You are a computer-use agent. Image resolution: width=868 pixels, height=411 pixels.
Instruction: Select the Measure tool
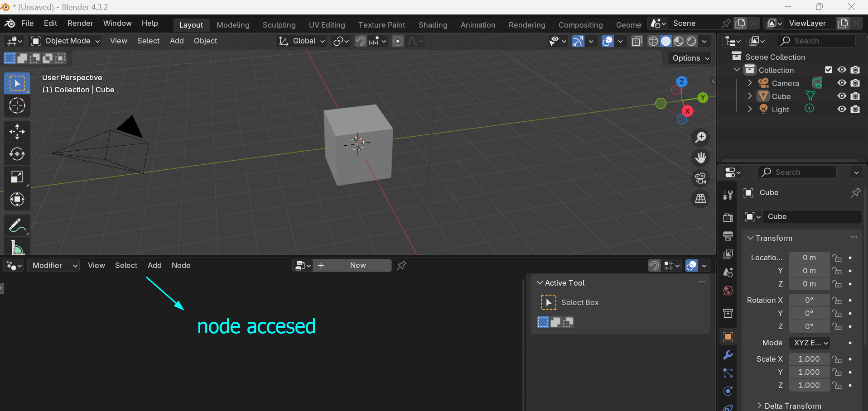pos(17,247)
